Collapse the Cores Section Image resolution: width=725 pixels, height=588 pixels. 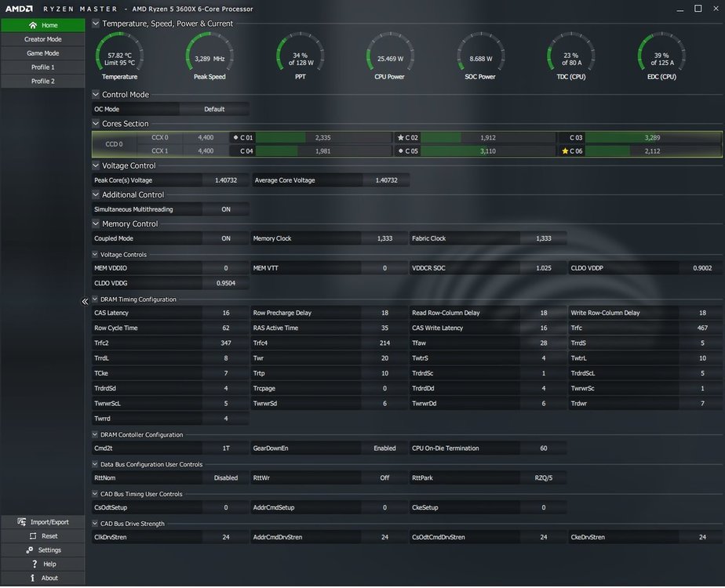pyautogui.click(x=96, y=124)
